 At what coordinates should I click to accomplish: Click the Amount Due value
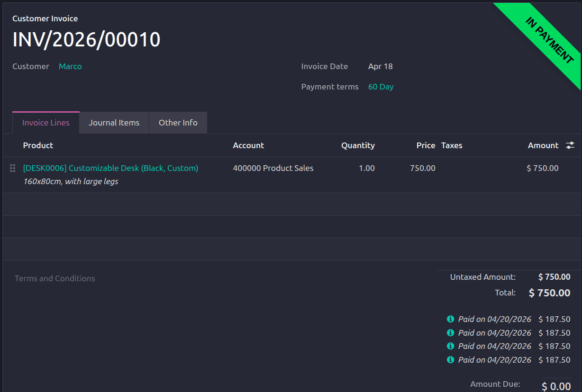(x=556, y=384)
